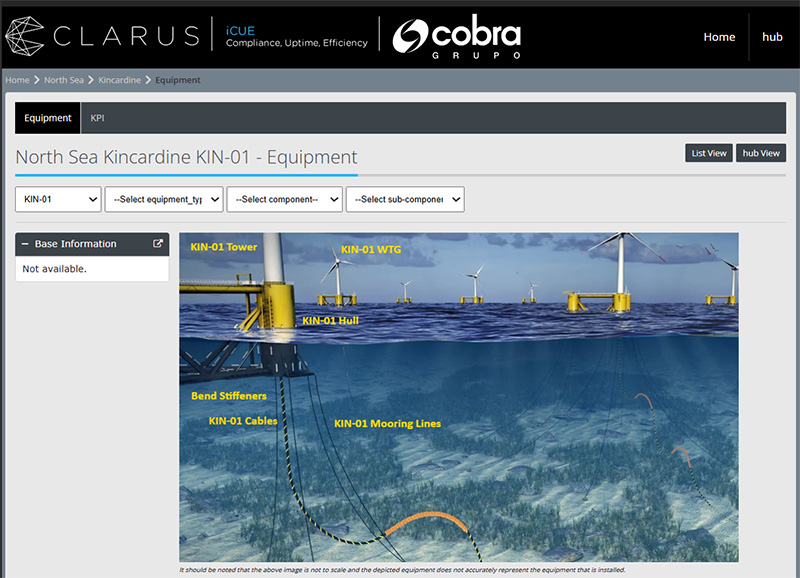Click the KIN-01 Mooring Lines label
Image resolution: width=800 pixels, height=578 pixels.
(x=387, y=424)
